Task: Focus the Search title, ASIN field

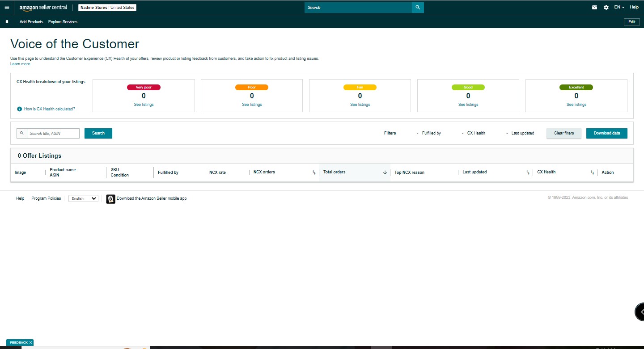Action: point(53,133)
